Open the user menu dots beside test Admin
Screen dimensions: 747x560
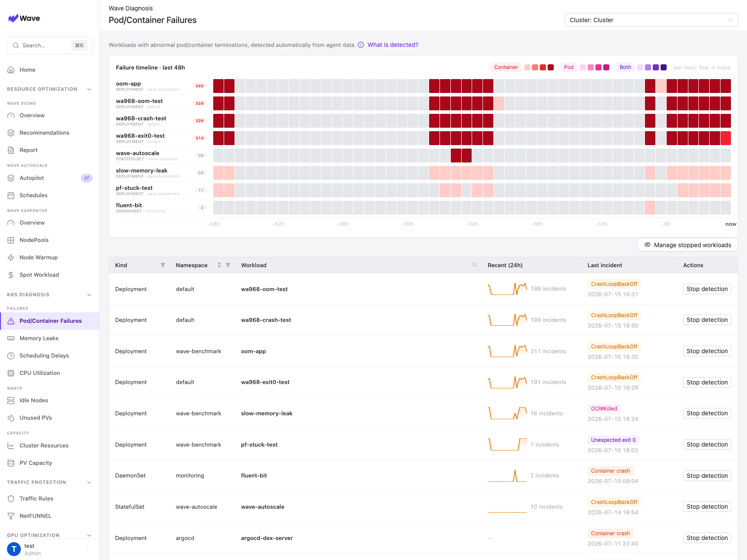click(87, 550)
